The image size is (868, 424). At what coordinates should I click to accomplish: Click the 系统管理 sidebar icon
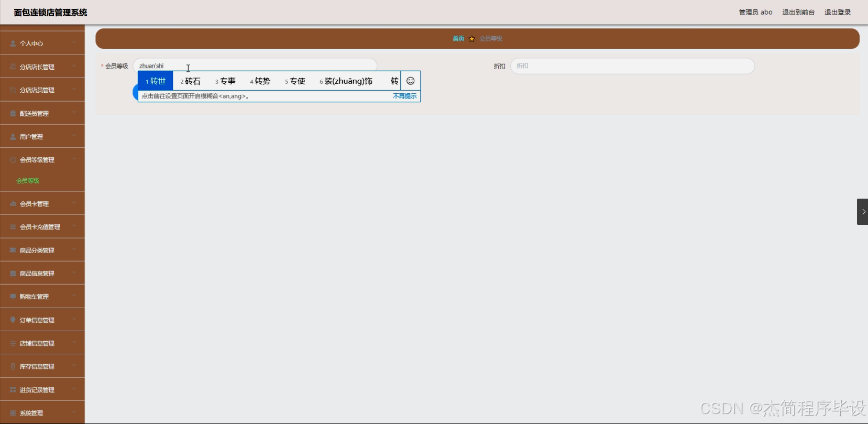click(x=13, y=413)
